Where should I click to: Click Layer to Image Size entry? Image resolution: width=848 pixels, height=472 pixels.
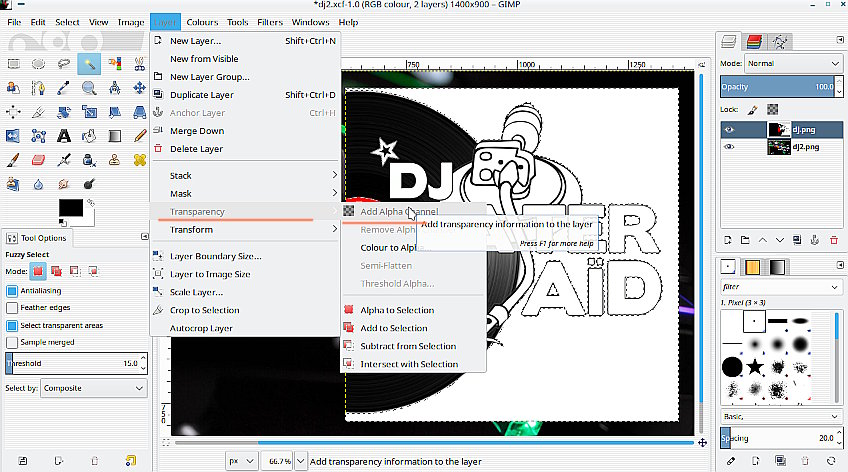tap(210, 274)
